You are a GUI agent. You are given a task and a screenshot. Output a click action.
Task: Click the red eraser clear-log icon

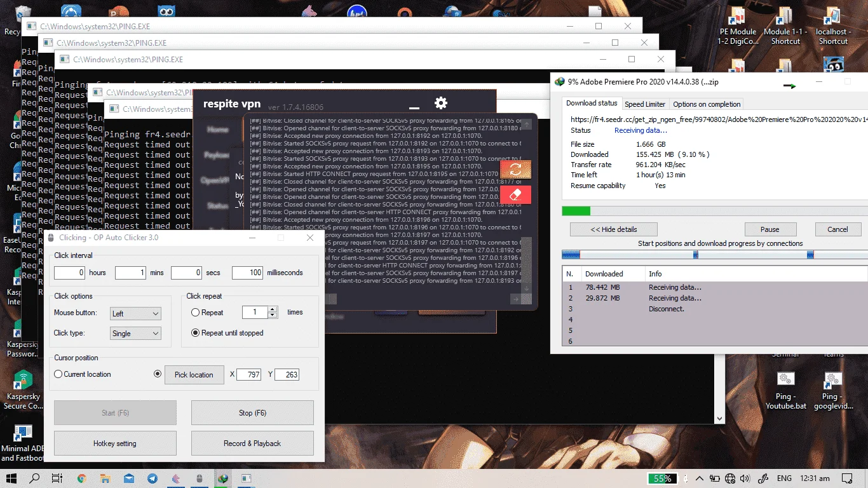515,194
